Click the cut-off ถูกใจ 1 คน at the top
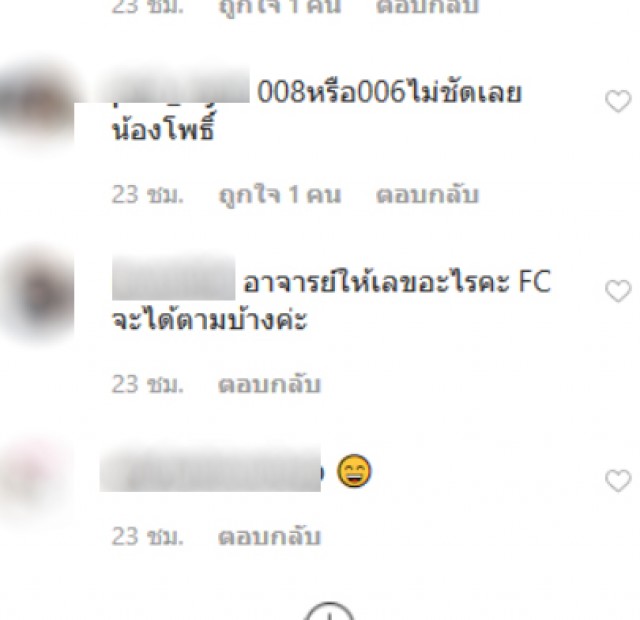The width and height of the screenshot is (640, 620). tap(280, 7)
